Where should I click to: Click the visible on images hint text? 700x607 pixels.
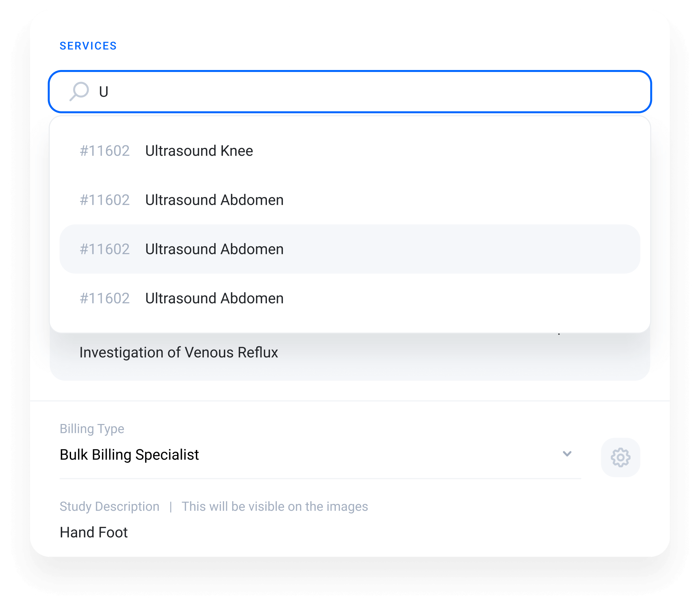click(x=275, y=506)
